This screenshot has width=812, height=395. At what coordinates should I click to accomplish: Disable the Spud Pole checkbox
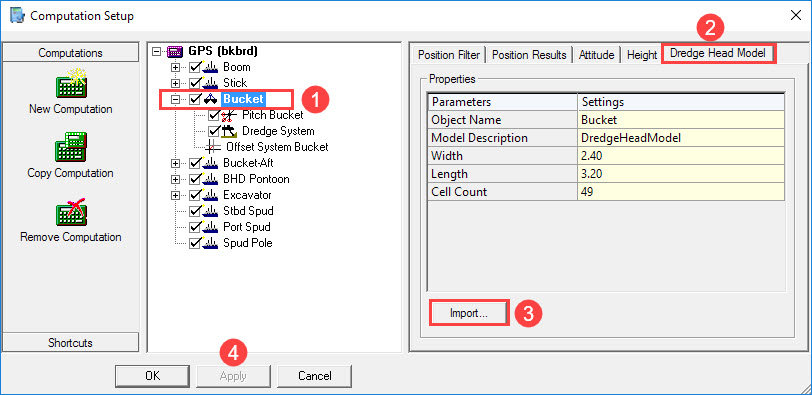(195, 243)
